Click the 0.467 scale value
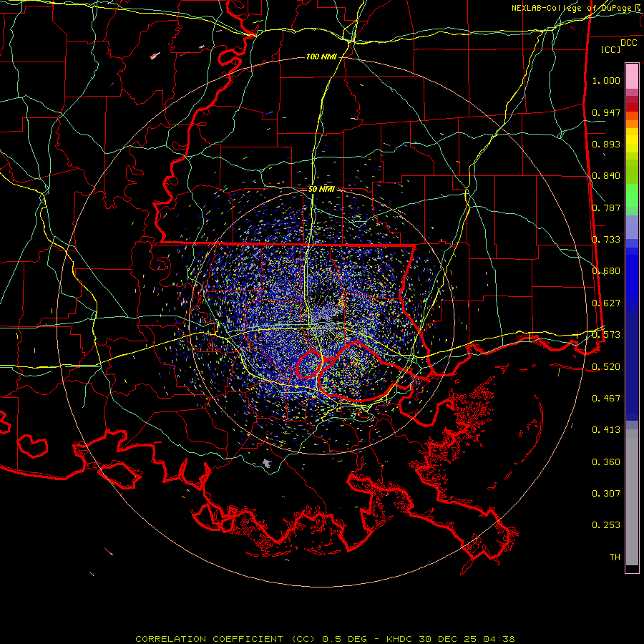The height and width of the screenshot is (644, 644). 606,399
